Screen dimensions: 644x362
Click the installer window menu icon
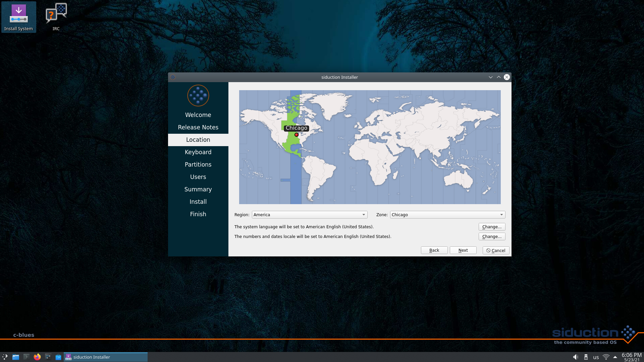(x=173, y=77)
